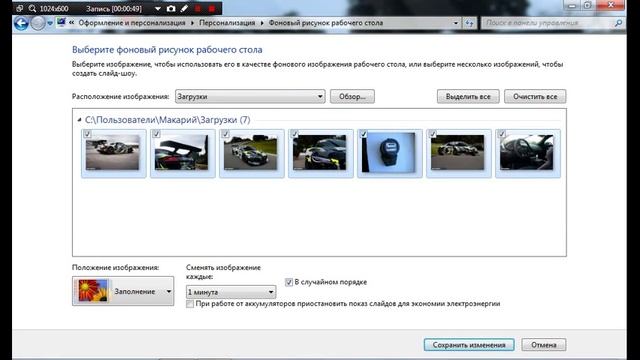Screen dimensions: 640x360
Task: Expand arrow after Персонализация breadcrumb
Action: [262, 23]
